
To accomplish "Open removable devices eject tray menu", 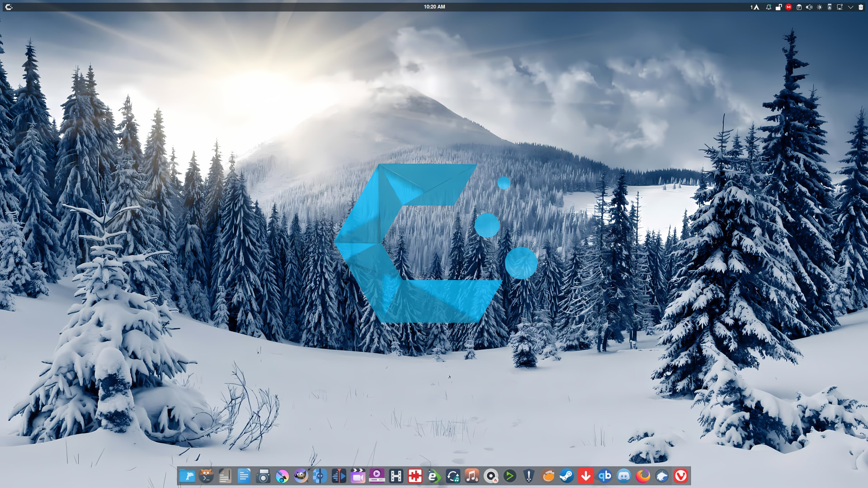I will [830, 7].
